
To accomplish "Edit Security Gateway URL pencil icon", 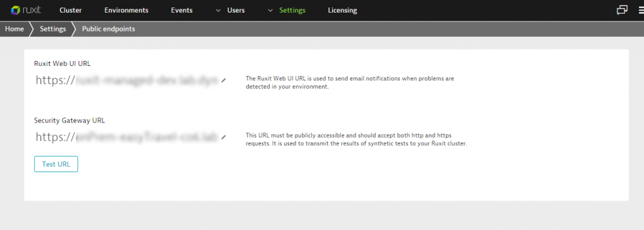I will click(x=223, y=137).
